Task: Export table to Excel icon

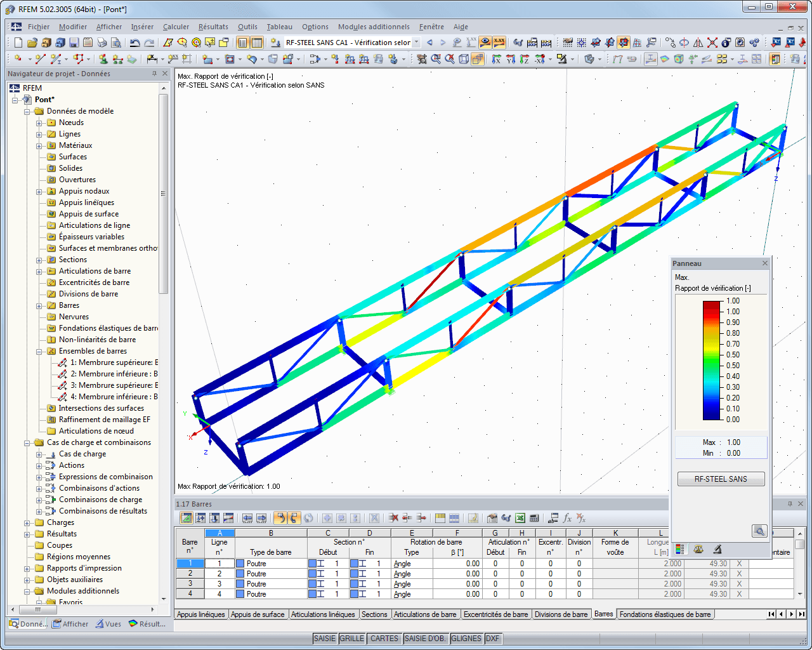Action: click(520, 518)
